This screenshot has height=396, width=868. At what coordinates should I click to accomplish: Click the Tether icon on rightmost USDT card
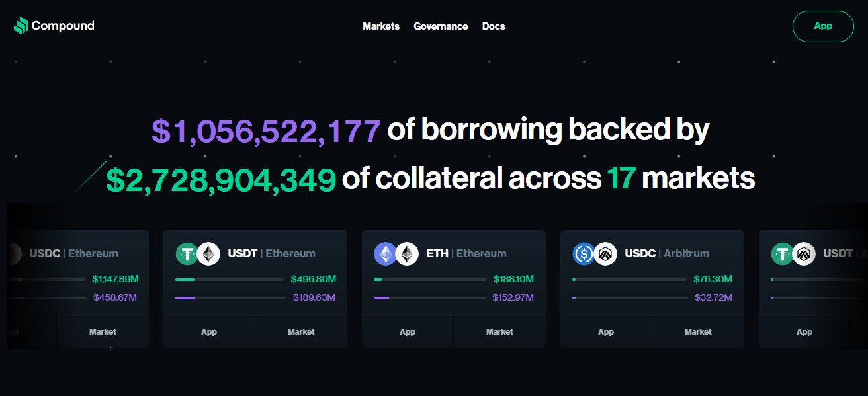[783, 254]
